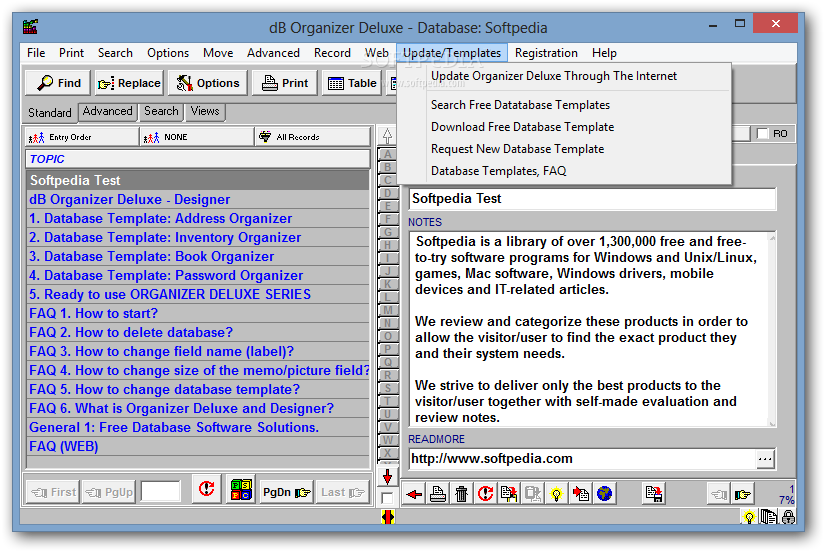Click the Print toolbar button

285,83
